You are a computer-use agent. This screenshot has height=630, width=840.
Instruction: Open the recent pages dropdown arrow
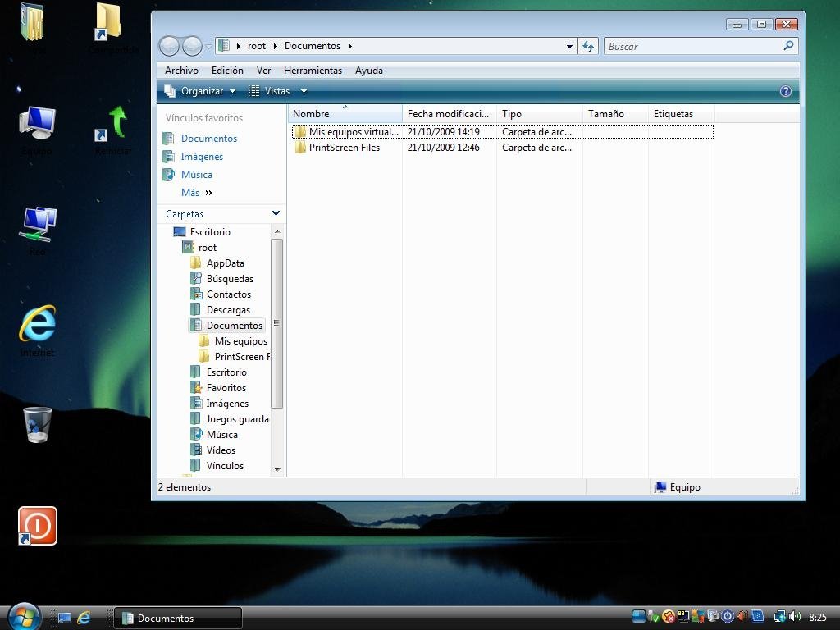pos(208,47)
